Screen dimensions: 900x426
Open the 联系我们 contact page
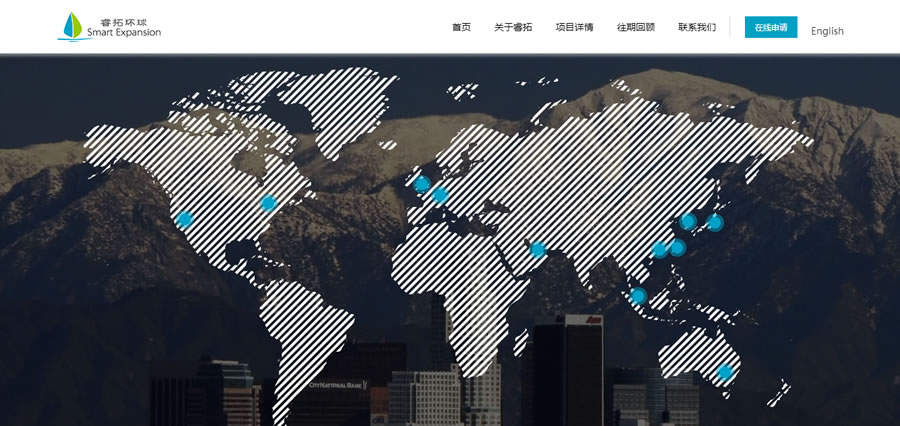[697, 28]
